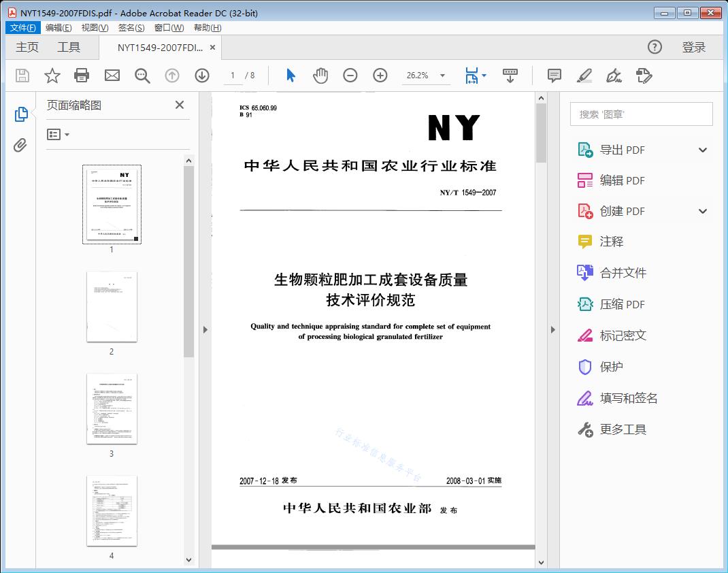Open the zoom level 26.2% dropdown

point(442,76)
